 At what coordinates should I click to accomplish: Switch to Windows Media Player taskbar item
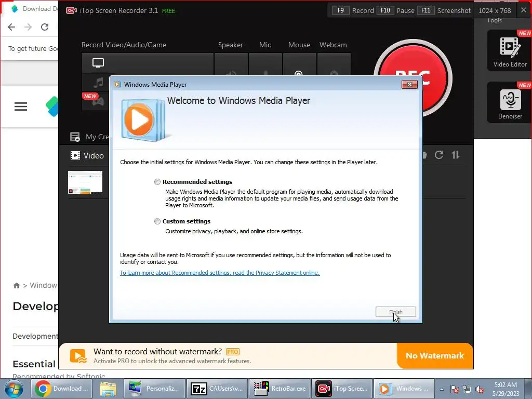tap(404, 389)
